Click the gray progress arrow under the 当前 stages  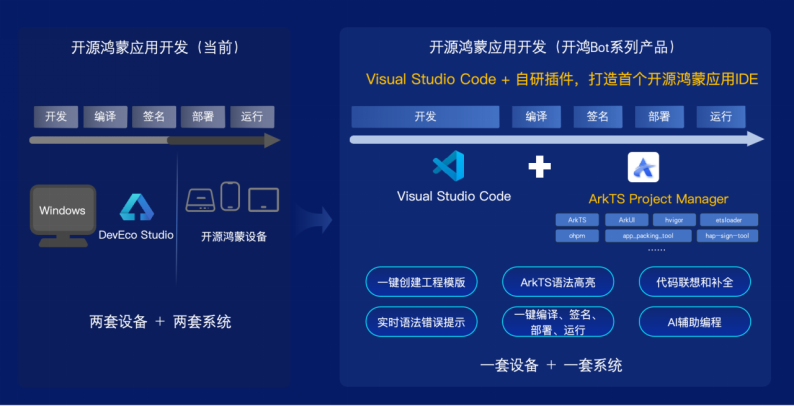click(x=154, y=140)
